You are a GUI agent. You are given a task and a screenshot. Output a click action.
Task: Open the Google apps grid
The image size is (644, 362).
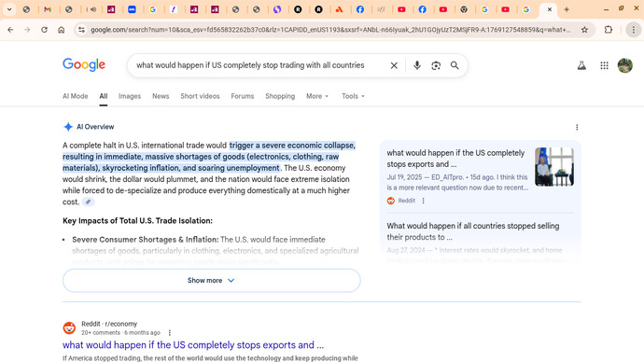click(x=604, y=65)
